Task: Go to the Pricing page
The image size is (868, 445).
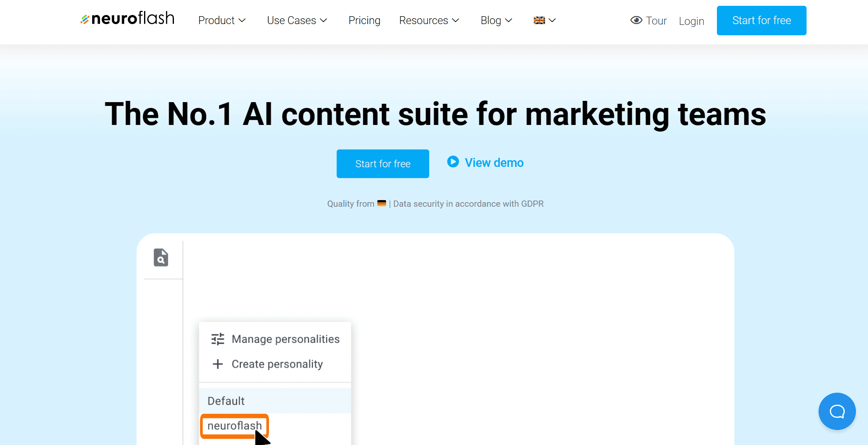Action: pos(364,20)
